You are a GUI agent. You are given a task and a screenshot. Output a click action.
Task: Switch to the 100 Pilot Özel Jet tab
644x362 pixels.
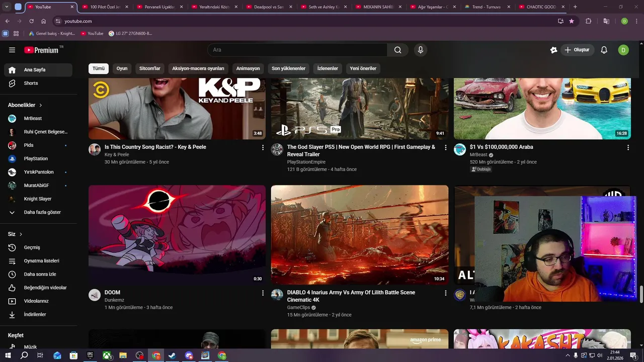(x=105, y=7)
